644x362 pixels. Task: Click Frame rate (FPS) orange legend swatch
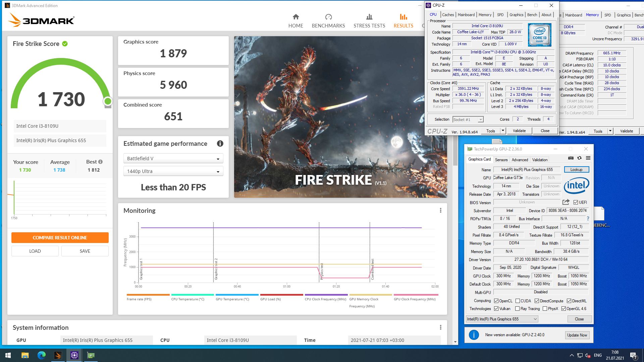[148, 295]
